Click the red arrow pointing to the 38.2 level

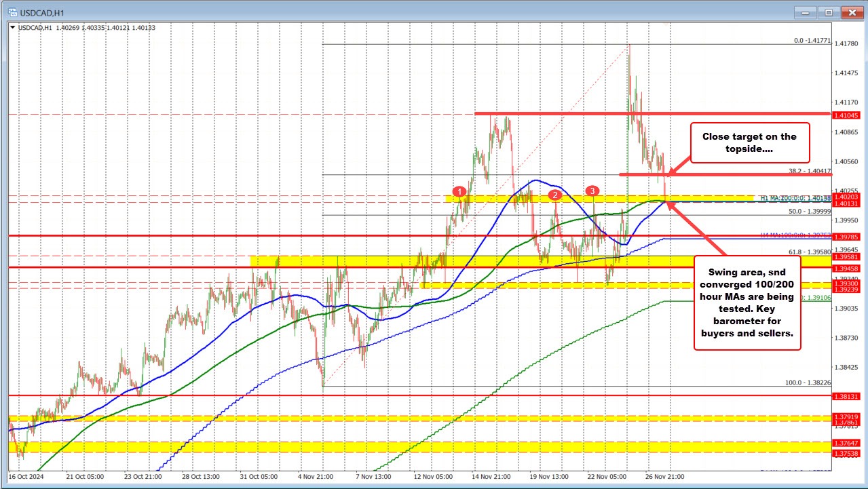(x=677, y=168)
